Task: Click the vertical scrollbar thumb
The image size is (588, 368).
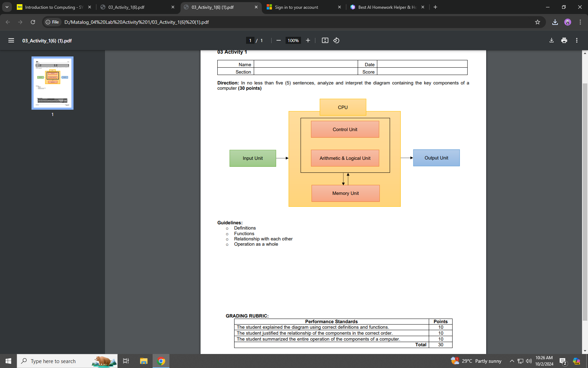Action: [x=585, y=202]
